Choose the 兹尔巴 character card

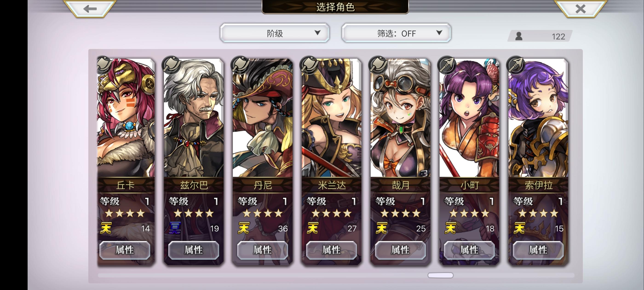[193, 161]
